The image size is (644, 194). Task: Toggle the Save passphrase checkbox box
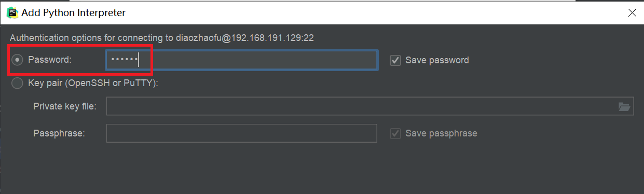click(x=395, y=133)
